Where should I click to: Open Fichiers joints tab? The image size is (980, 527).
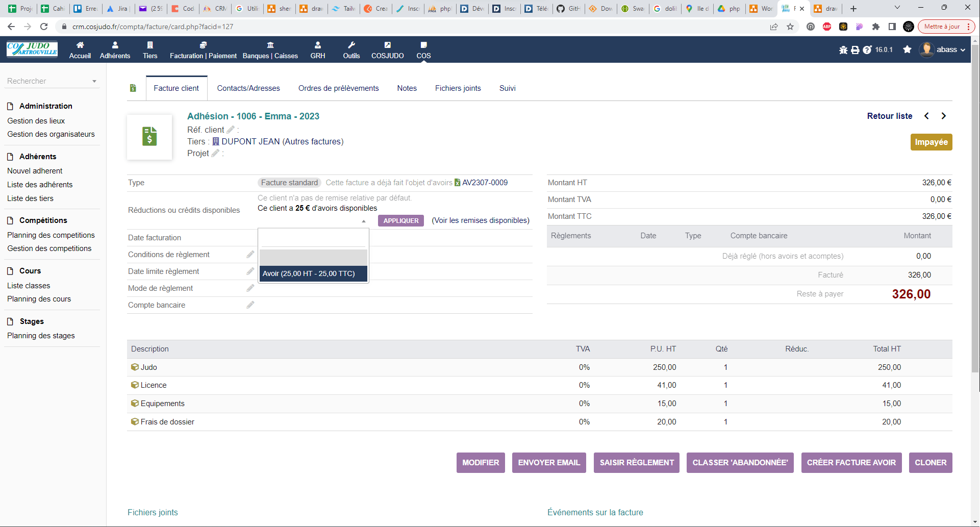point(458,88)
